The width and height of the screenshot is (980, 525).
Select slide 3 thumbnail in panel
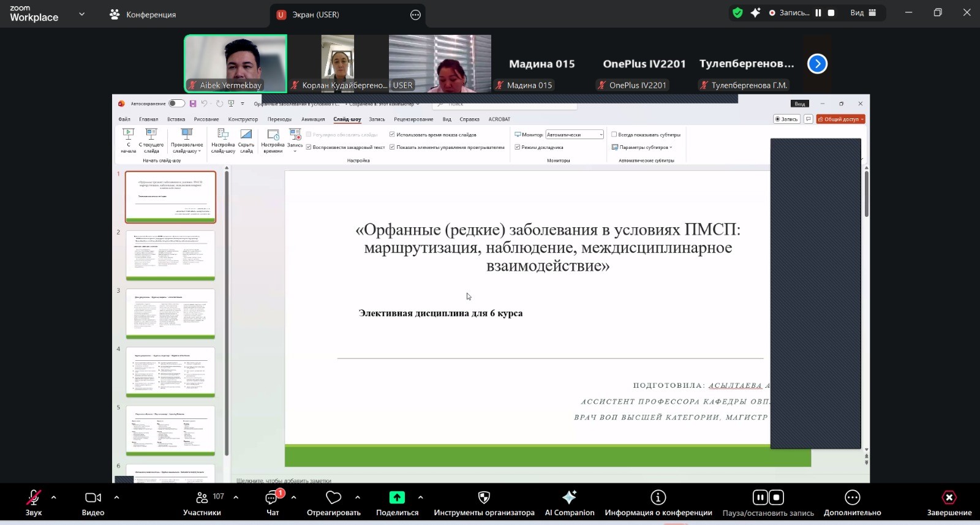170,313
